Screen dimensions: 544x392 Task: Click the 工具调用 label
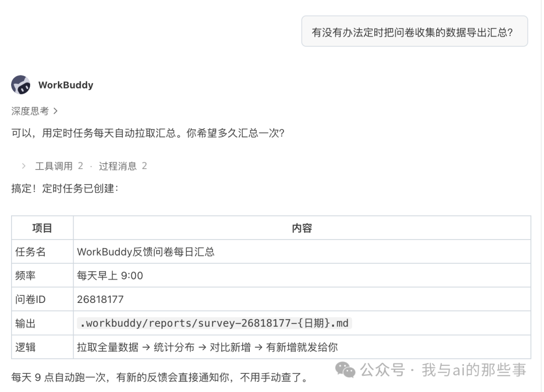click(x=54, y=166)
